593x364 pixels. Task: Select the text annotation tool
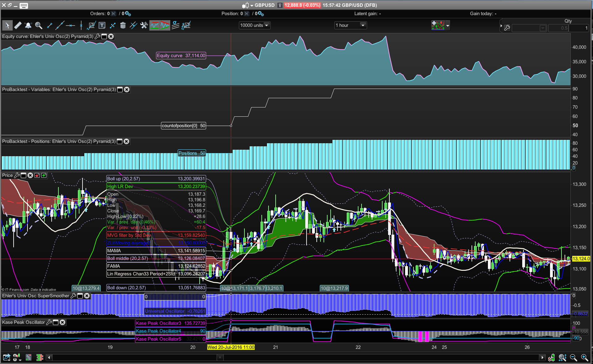102,25
